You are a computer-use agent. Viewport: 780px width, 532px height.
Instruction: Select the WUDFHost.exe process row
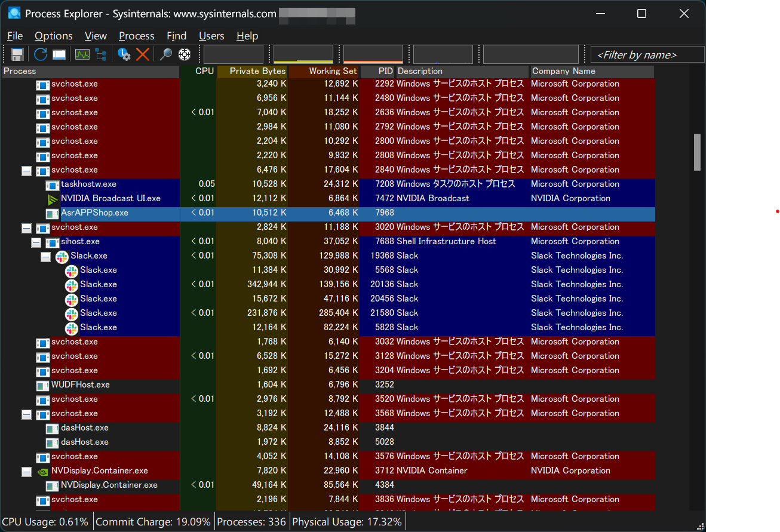(328, 386)
